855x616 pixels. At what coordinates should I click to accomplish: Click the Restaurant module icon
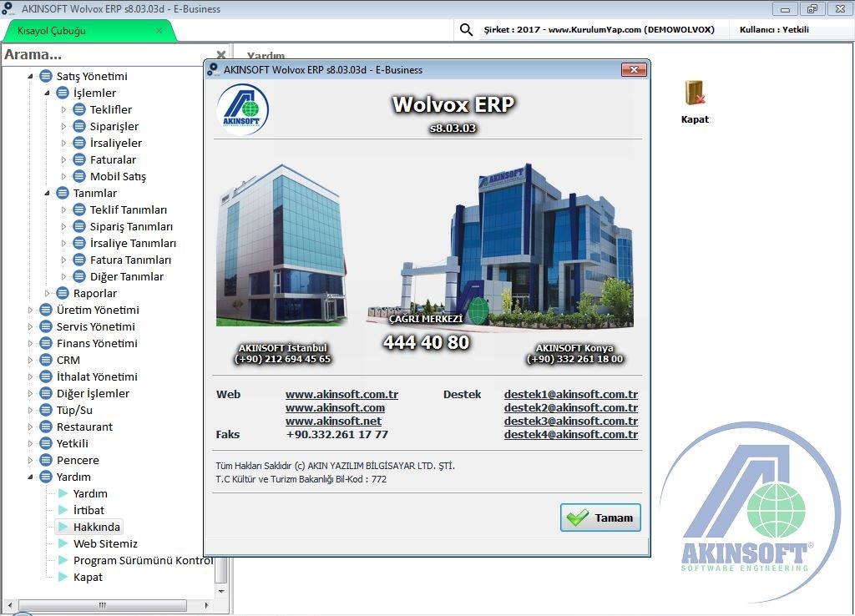pos(46,427)
